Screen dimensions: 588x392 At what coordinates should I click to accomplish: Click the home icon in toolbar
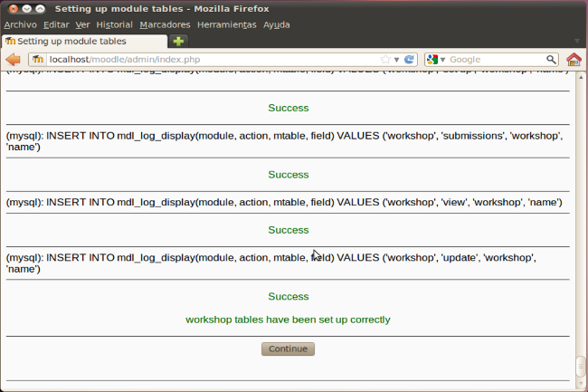pos(574,60)
